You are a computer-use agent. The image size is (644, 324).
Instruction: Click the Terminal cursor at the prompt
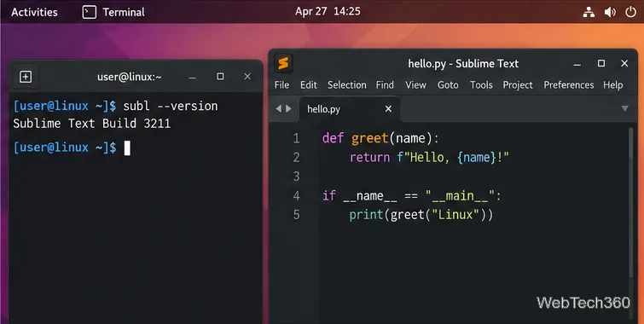tap(127, 148)
